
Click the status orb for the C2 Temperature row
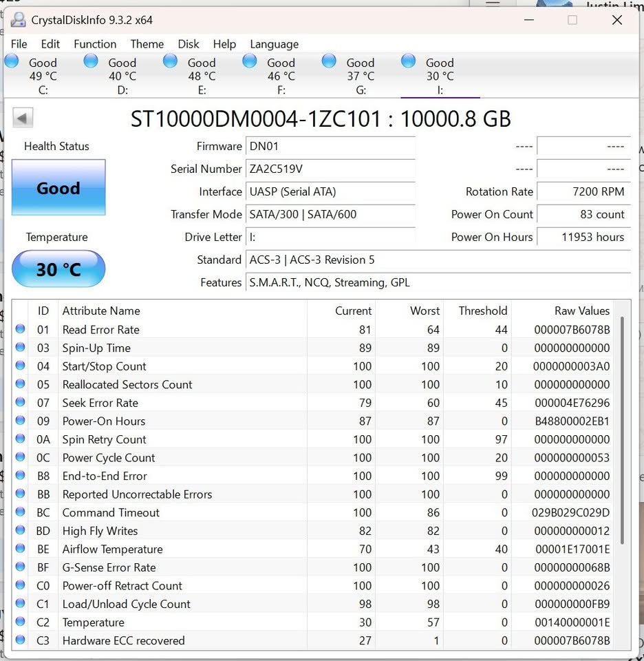coord(20,621)
